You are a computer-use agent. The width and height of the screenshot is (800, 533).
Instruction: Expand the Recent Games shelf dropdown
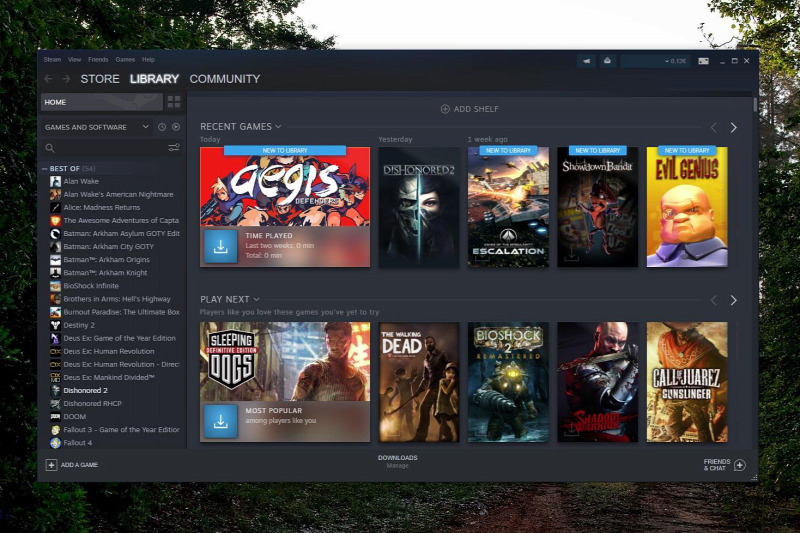point(278,126)
